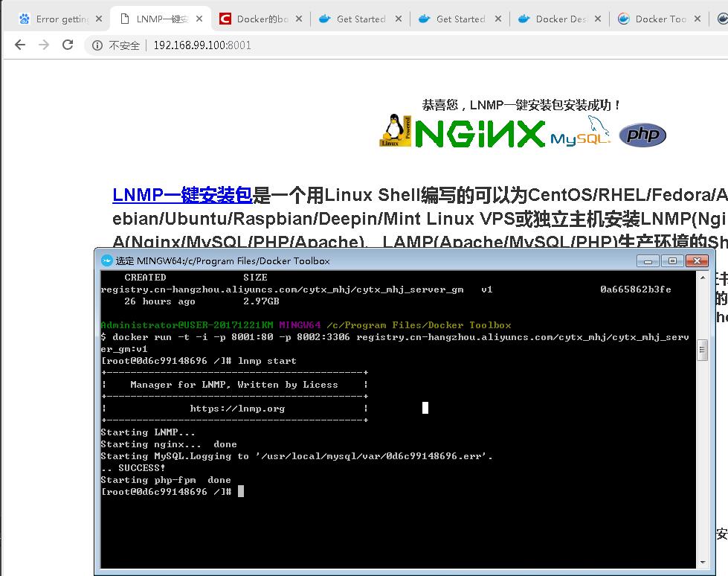The width and height of the screenshot is (728, 576).
Task: Click 'Starting LNMP...' line in terminal
Action: point(148,432)
